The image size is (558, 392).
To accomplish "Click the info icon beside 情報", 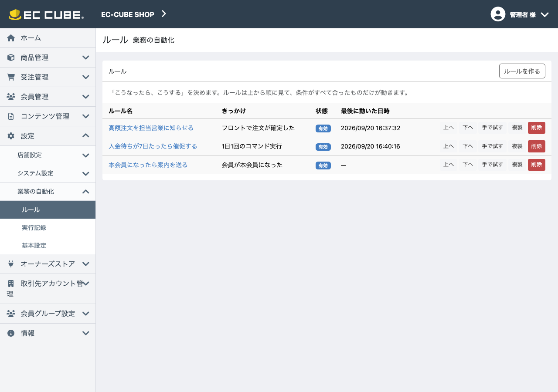I will pos(11,333).
